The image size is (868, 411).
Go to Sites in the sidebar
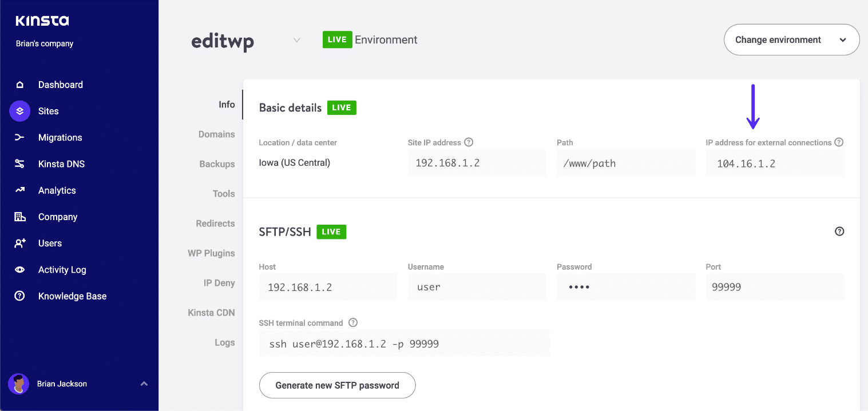pyautogui.click(x=49, y=111)
